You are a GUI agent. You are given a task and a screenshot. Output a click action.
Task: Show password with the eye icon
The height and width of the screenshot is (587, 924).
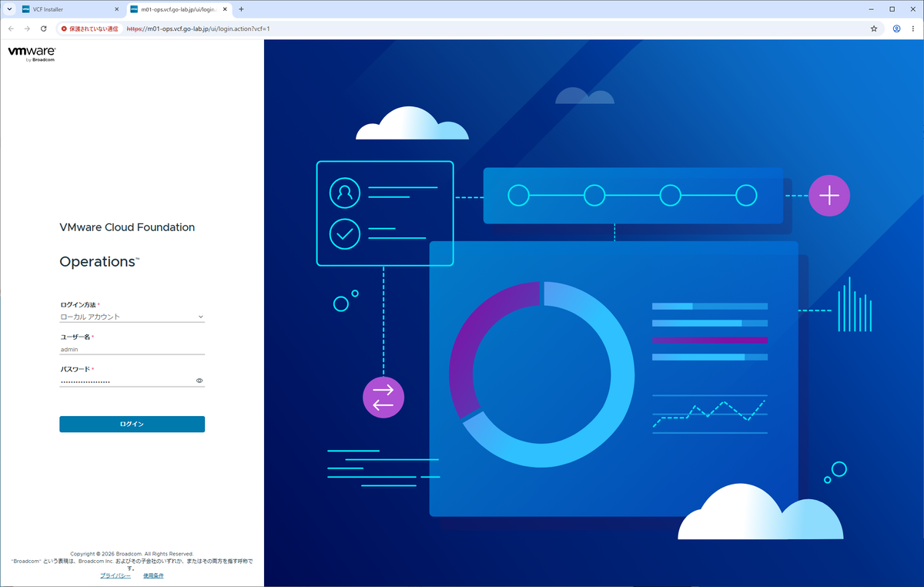tap(199, 381)
